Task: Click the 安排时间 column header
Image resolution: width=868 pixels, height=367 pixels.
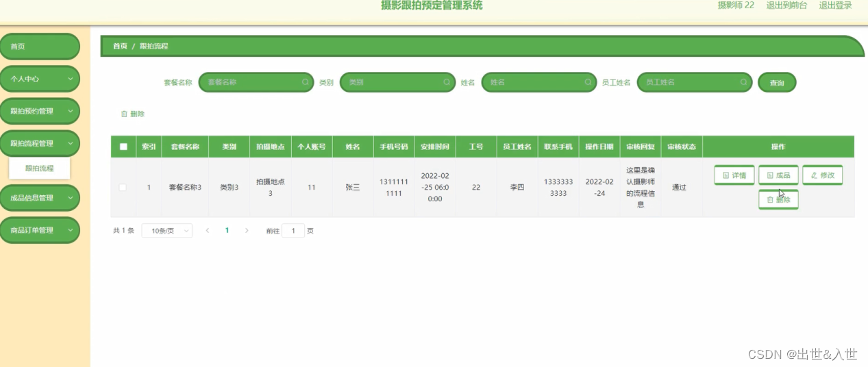Action: click(x=435, y=147)
